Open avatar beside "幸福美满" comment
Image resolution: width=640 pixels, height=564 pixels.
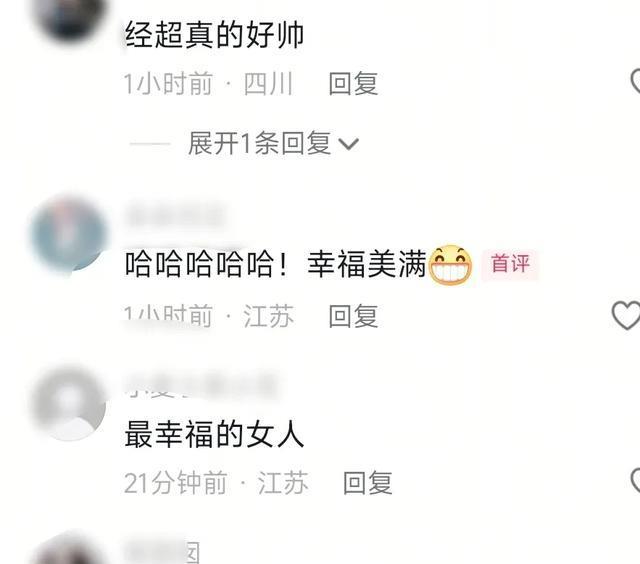click(69, 235)
